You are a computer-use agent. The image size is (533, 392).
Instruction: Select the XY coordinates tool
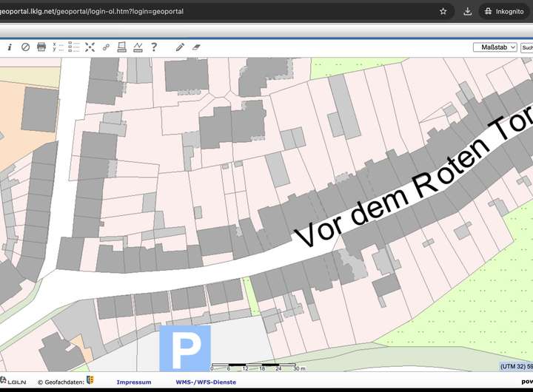(x=58, y=47)
